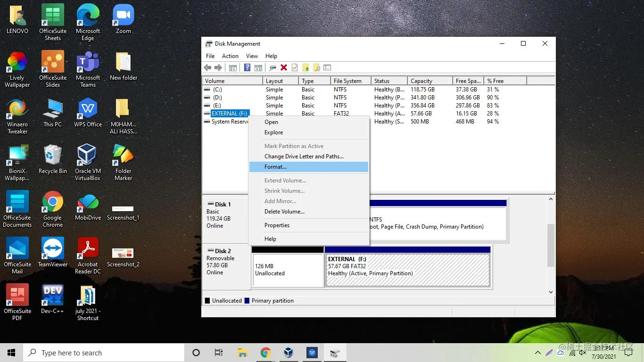Click the folder with green arrow toolbar icon
The width and height of the screenshot is (644, 362).
[305, 68]
